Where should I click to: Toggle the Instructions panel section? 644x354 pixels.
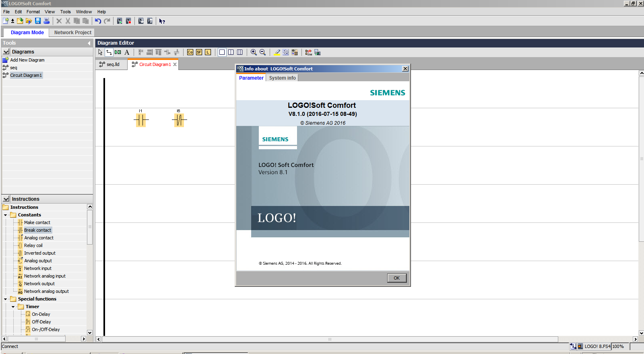pyautogui.click(x=6, y=199)
